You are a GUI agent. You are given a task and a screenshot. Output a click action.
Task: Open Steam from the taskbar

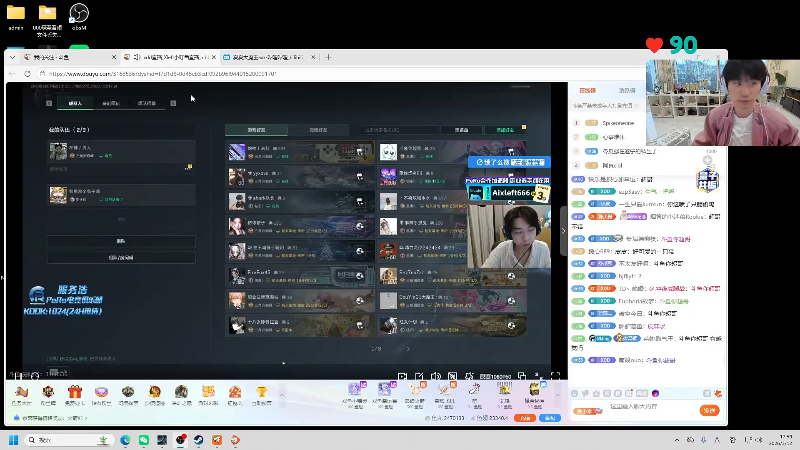pyautogui.click(x=198, y=440)
